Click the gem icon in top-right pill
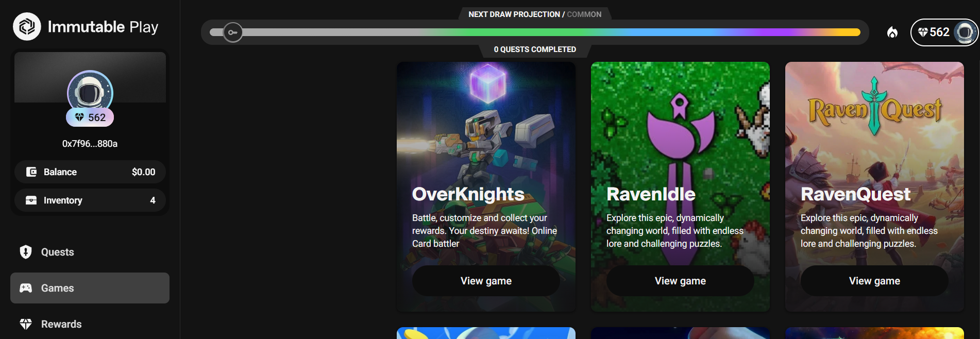980x339 pixels. pyautogui.click(x=923, y=32)
